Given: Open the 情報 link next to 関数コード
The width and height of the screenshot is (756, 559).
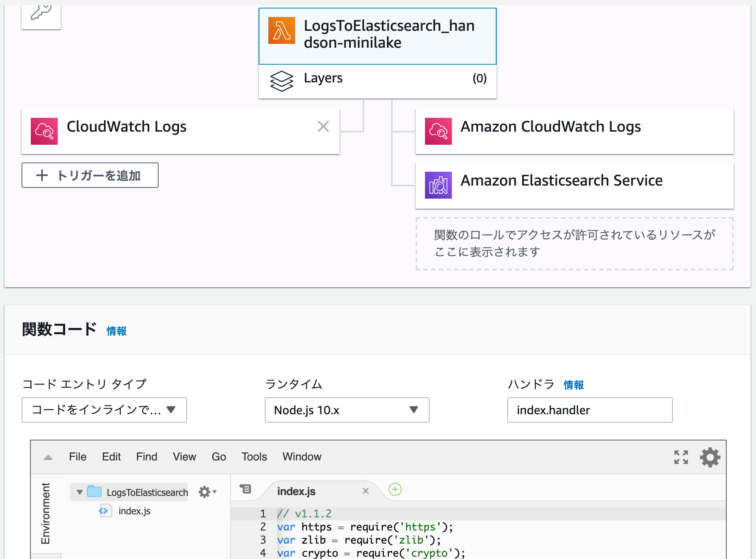Looking at the screenshot, I should (x=117, y=331).
